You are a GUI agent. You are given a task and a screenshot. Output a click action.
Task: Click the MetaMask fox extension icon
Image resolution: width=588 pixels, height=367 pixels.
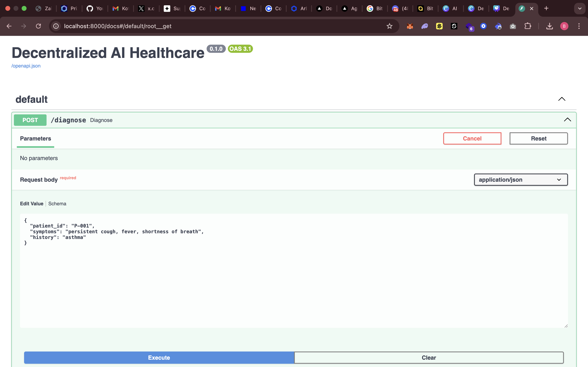coord(410,26)
